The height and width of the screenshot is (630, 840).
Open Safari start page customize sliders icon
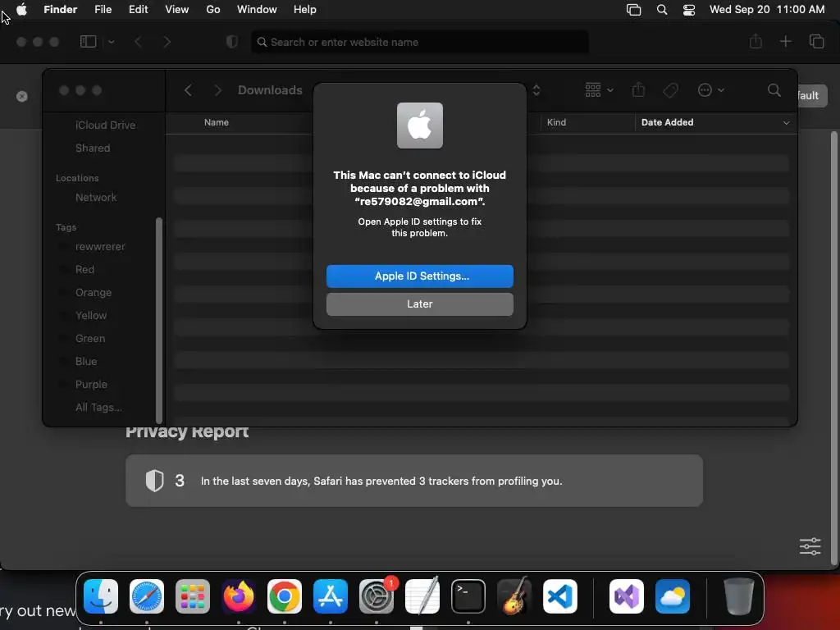coord(810,546)
